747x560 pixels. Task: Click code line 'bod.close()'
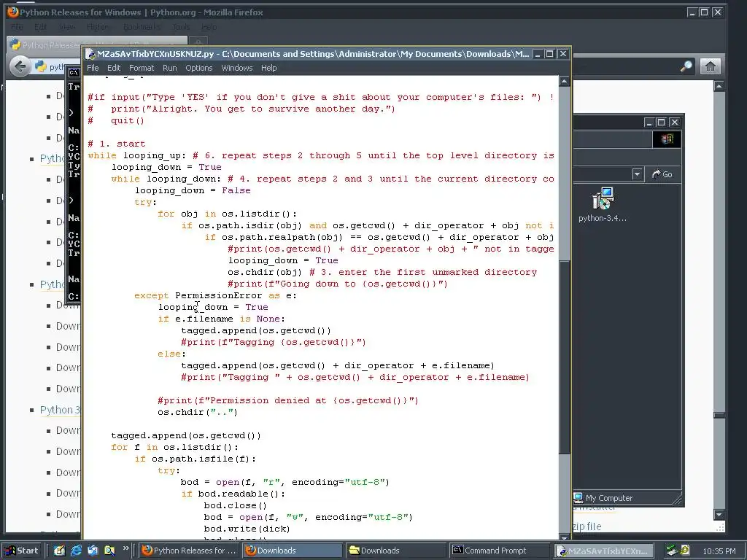(x=236, y=505)
